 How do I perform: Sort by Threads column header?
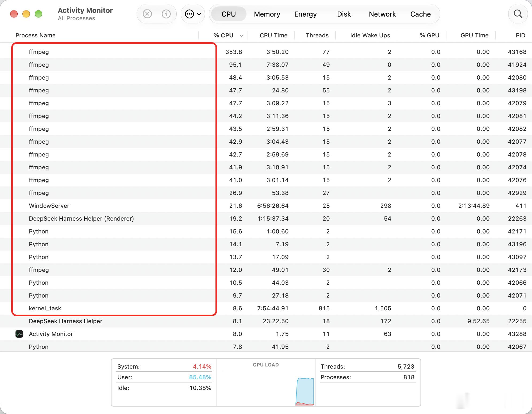click(x=317, y=35)
